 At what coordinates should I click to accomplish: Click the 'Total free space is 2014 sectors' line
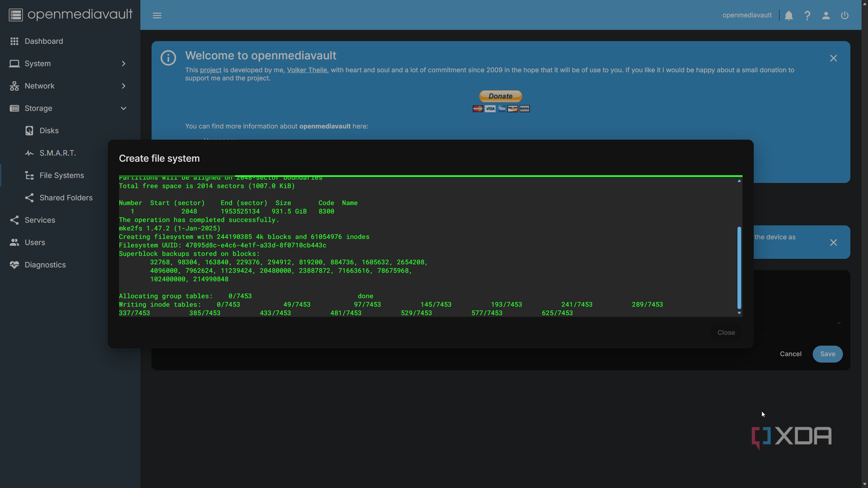(x=207, y=186)
